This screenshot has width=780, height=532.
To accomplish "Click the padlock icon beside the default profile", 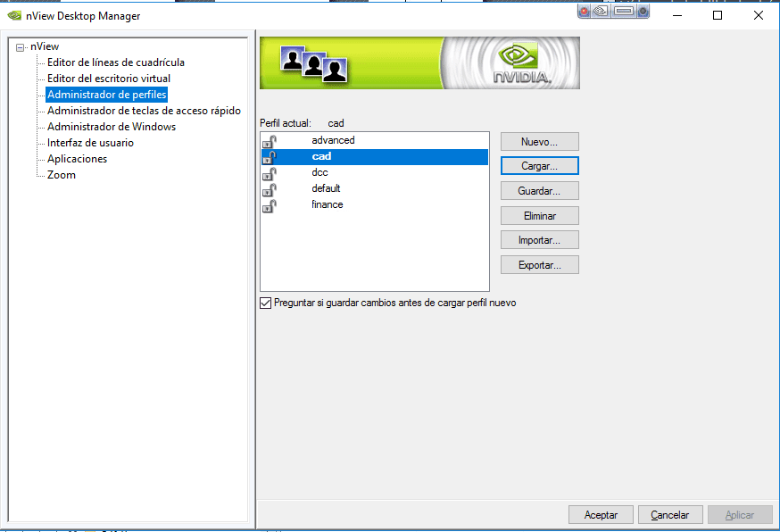I will point(269,189).
